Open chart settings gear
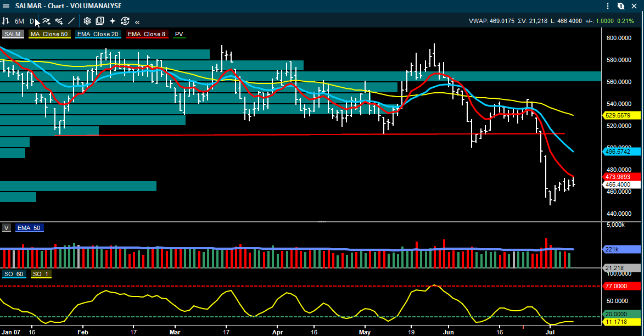 pos(87,21)
